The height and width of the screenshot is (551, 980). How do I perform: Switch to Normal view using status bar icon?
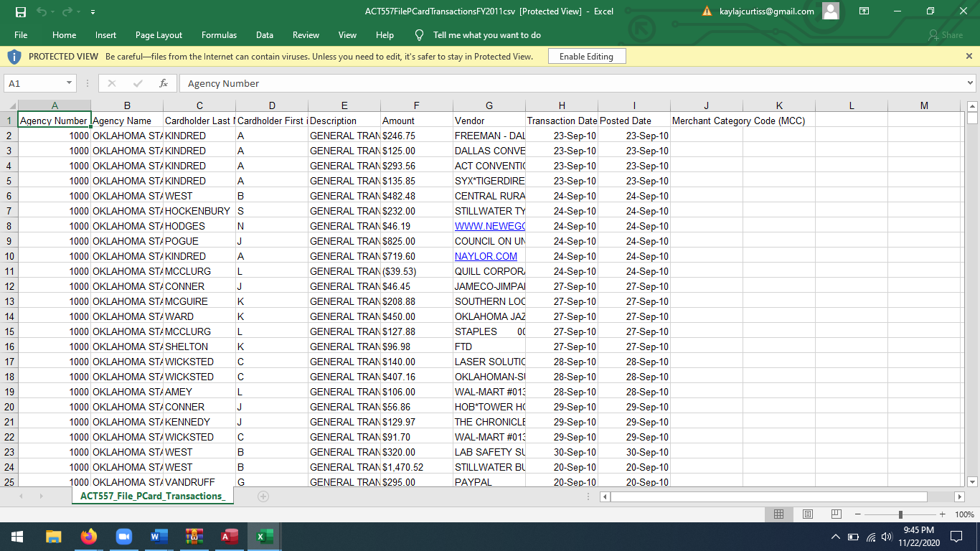779,514
